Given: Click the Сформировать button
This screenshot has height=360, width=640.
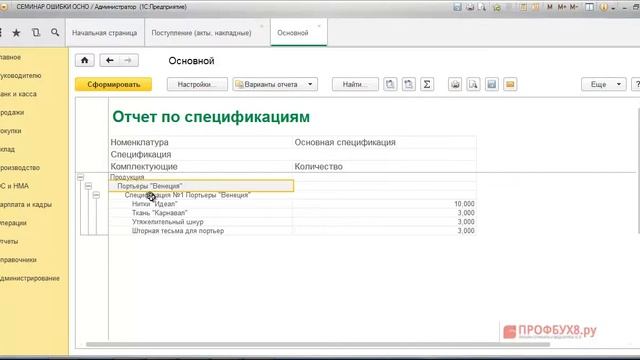Looking at the screenshot, I should pyautogui.click(x=113, y=84).
